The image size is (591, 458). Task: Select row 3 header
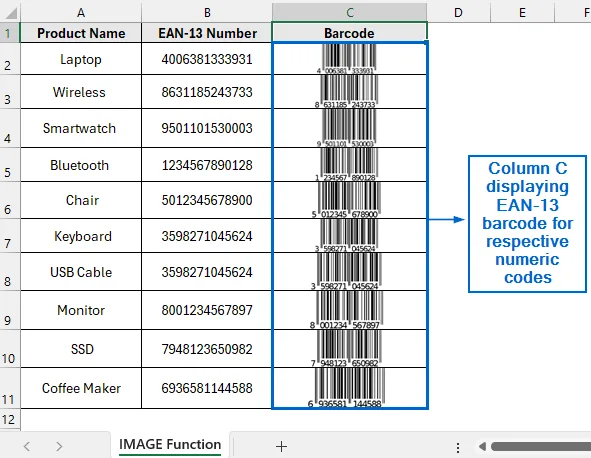pos(10,92)
